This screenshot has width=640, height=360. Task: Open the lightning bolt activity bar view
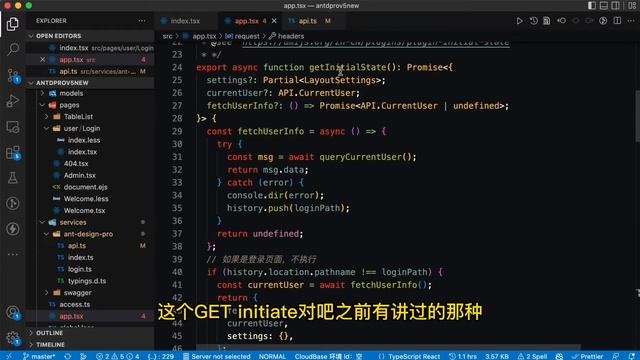point(13,229)
